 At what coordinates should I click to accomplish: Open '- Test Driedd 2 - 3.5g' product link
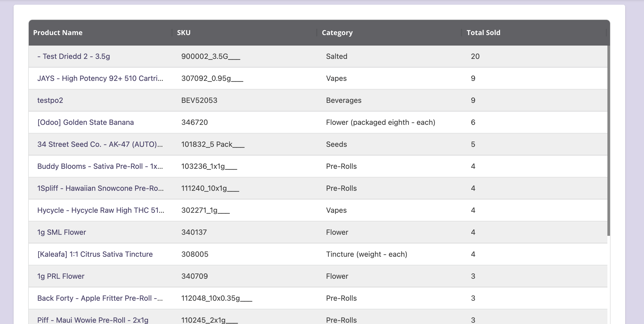coord(73,56)
